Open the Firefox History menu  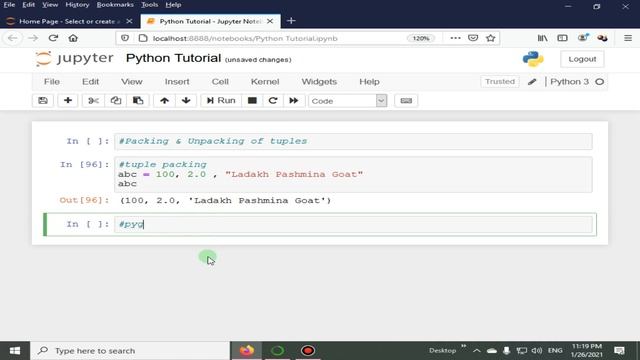(x=77, y=5)
